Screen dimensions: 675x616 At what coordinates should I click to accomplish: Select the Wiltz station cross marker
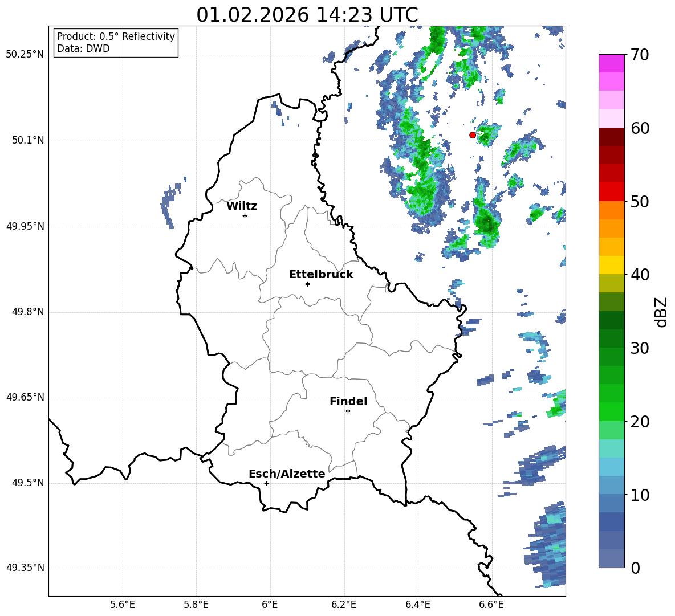245,215
